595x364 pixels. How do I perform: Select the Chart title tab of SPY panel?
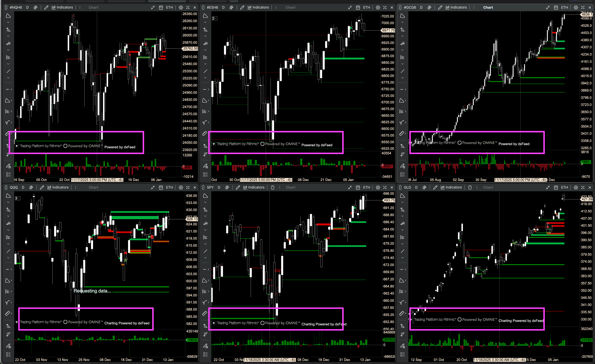coord(291,187)
